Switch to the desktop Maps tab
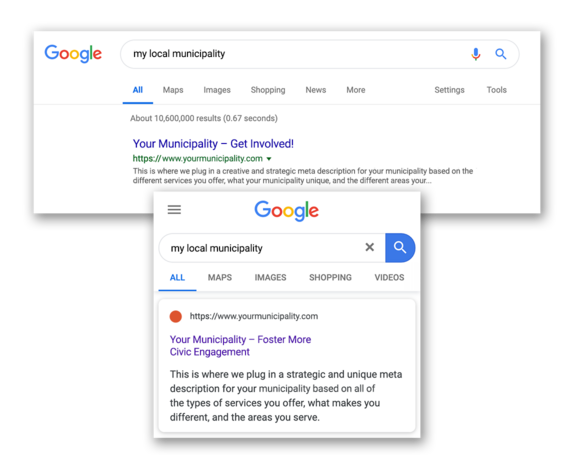Screen dimensions: 574x455 tap(173, 90)
